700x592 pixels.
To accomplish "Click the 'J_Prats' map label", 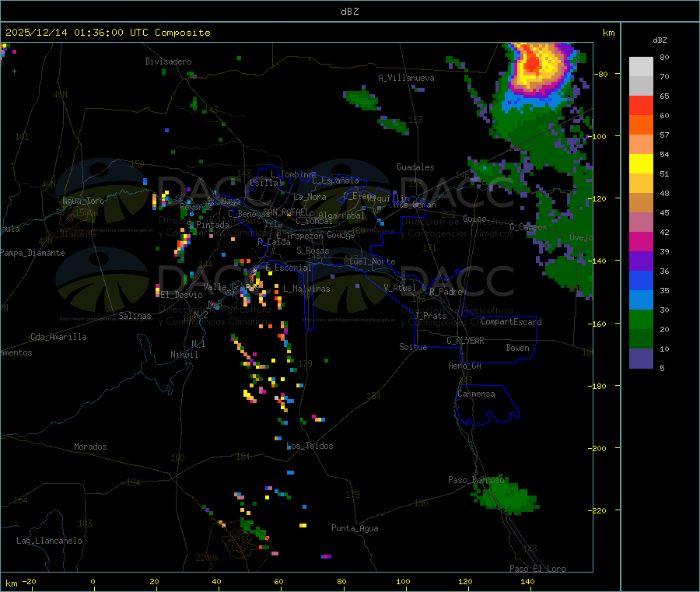I will [430, 316].
